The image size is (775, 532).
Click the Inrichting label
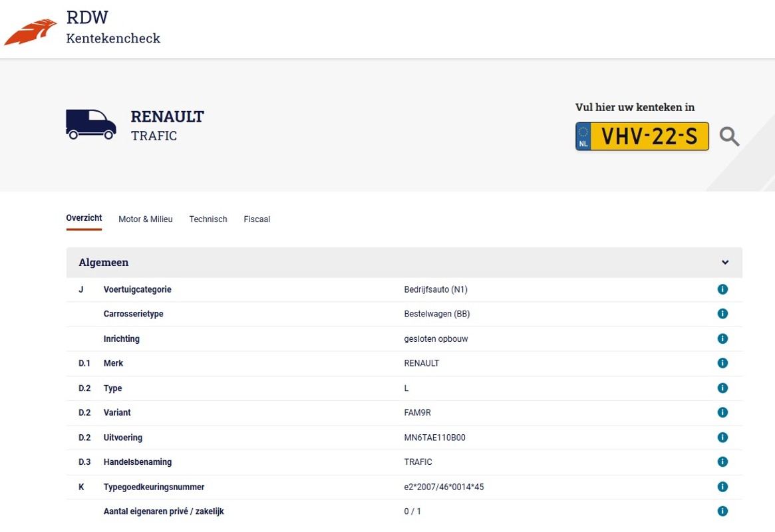click(x=122, y=339)
